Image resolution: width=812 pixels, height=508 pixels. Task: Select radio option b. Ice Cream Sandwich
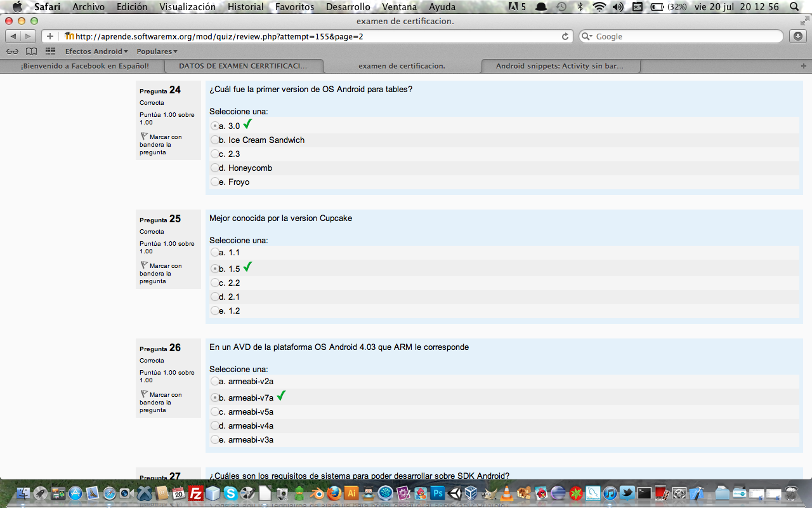click(214, 140)
